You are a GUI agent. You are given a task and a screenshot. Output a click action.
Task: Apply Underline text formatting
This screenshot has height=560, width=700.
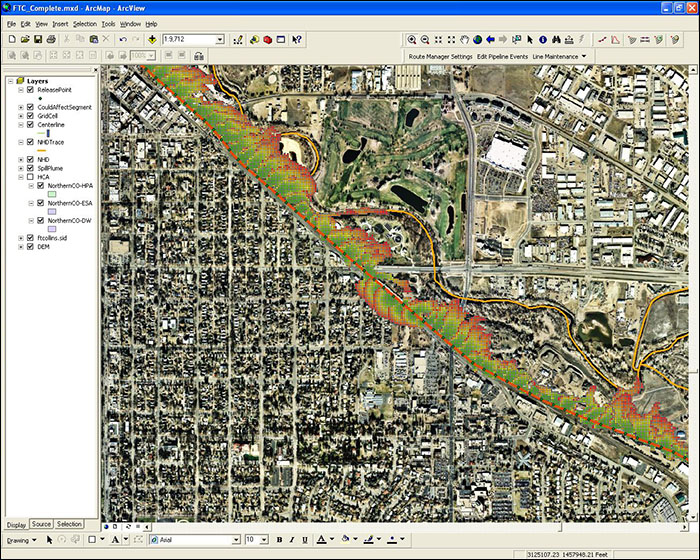(x=305, y=540)
